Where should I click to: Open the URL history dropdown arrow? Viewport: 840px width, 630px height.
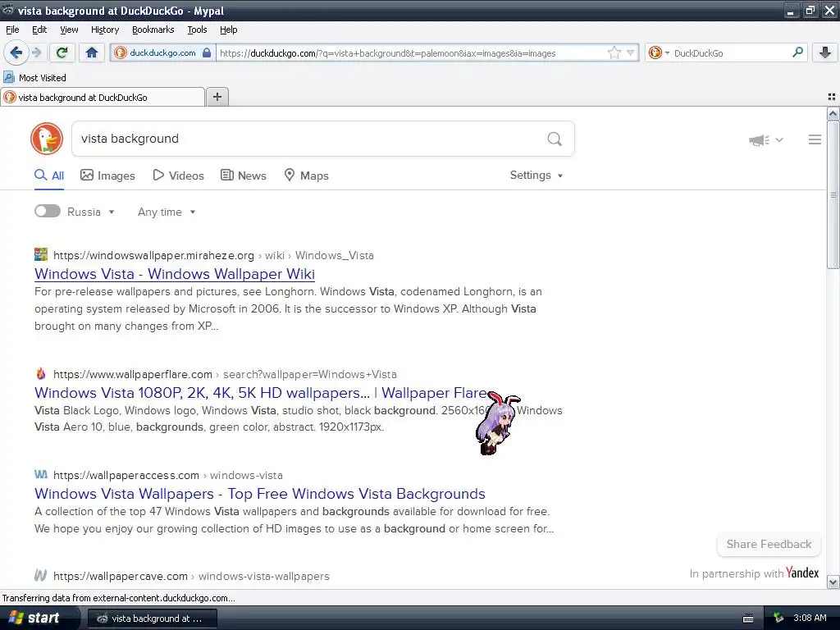(631, 53)
